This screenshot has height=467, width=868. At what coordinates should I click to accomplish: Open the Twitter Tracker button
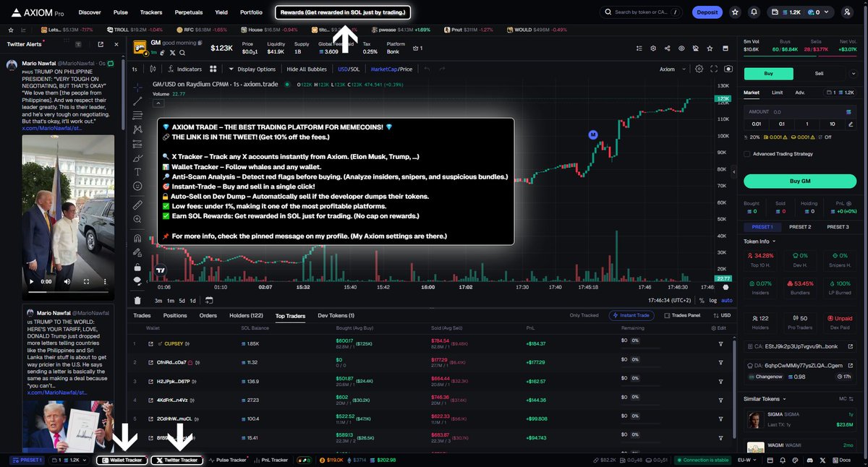(x=177, y=460)
